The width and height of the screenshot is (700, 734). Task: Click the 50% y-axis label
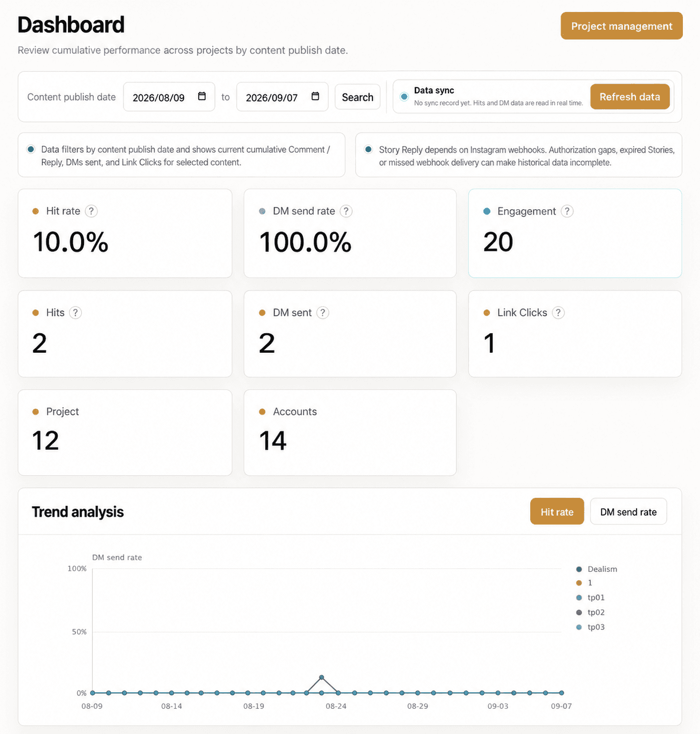[79, 632]
